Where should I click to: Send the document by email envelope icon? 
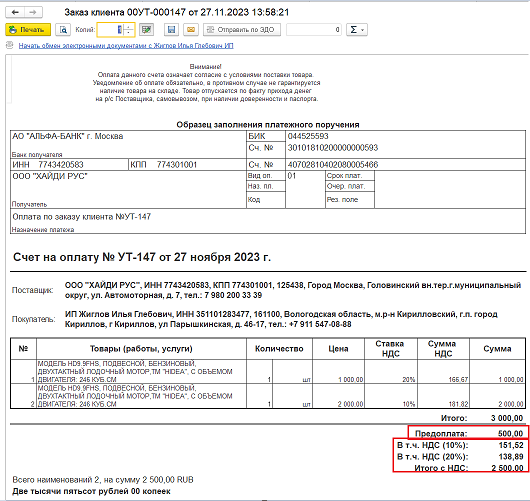(x=191, y=30)
